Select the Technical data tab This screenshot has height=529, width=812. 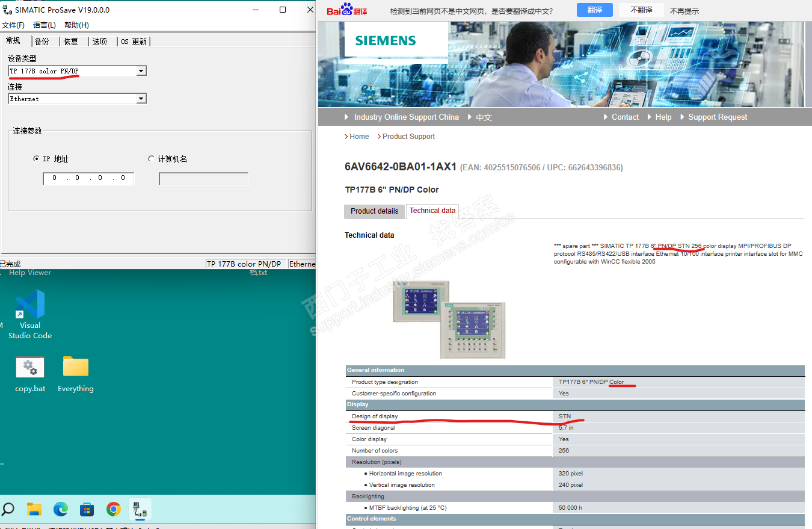(x=432, y=211)
